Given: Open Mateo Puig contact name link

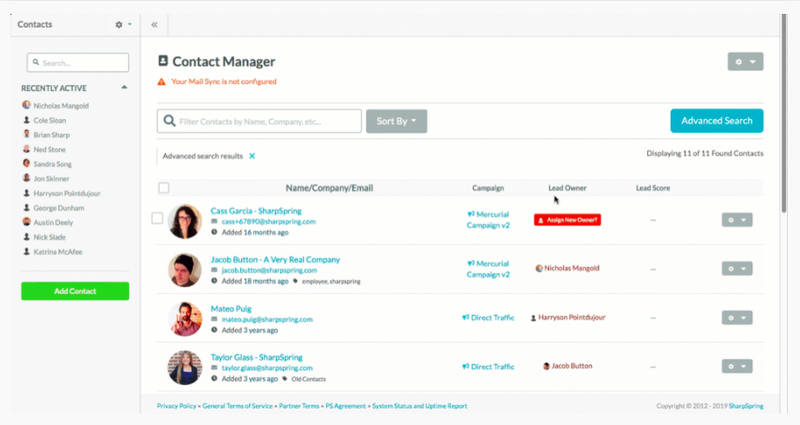Looking at the screenshot, I should 231,309.
